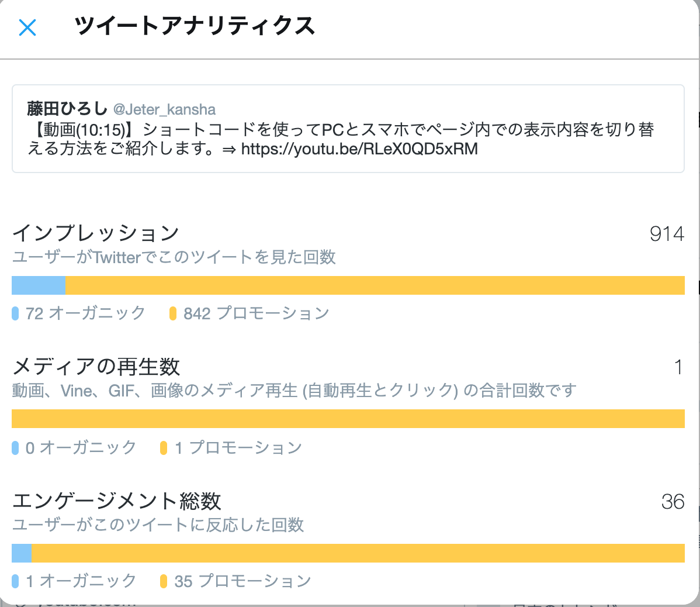Click the yellow media plays bar

348,419
